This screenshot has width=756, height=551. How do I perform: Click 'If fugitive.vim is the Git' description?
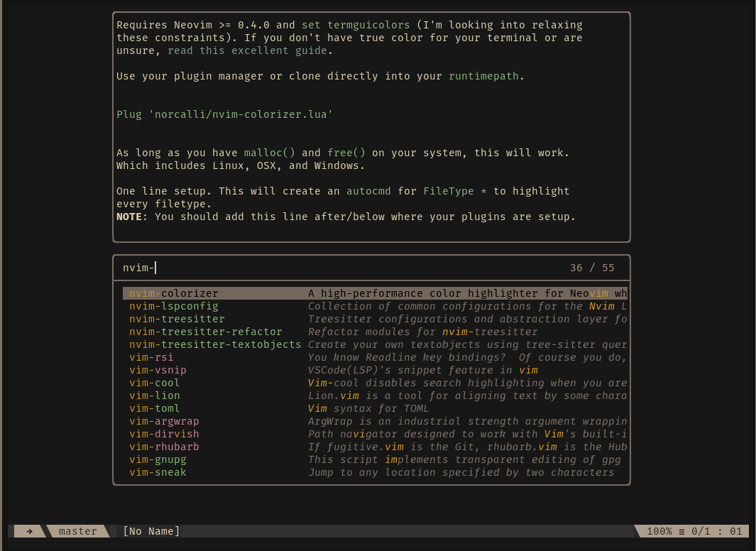click(x=467, y=447)
